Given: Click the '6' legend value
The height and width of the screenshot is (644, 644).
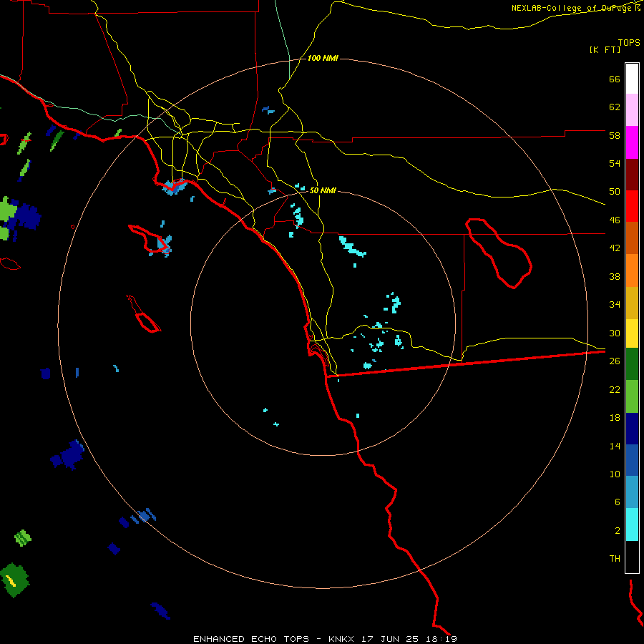Looking at the screenshot, I should click(618, 502).
